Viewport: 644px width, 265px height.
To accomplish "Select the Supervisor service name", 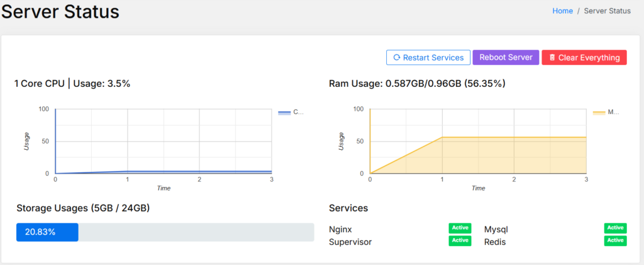I will point(350,242).
